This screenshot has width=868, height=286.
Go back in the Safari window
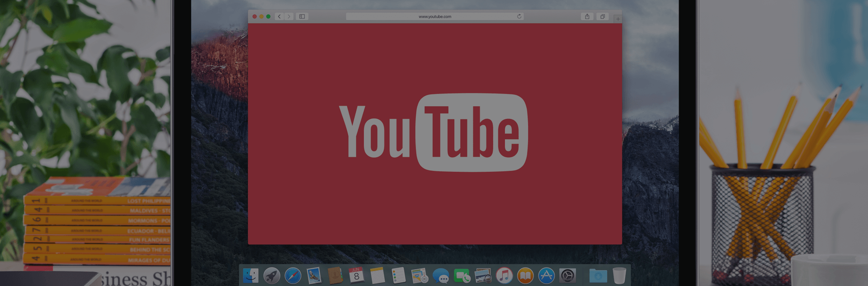(279, 17)
